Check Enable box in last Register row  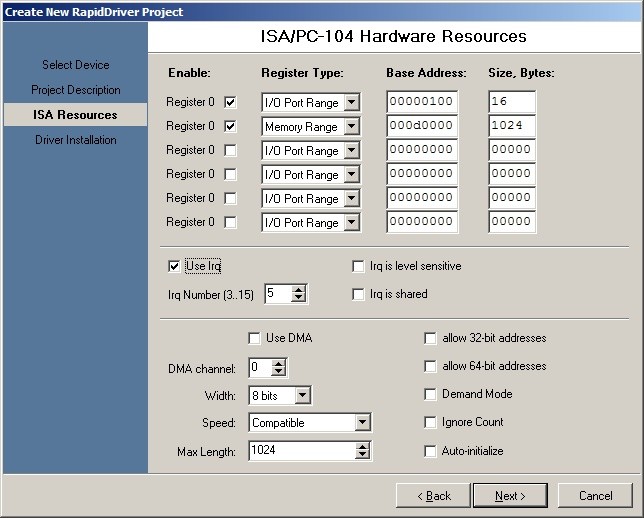click(x=230, y=222)
